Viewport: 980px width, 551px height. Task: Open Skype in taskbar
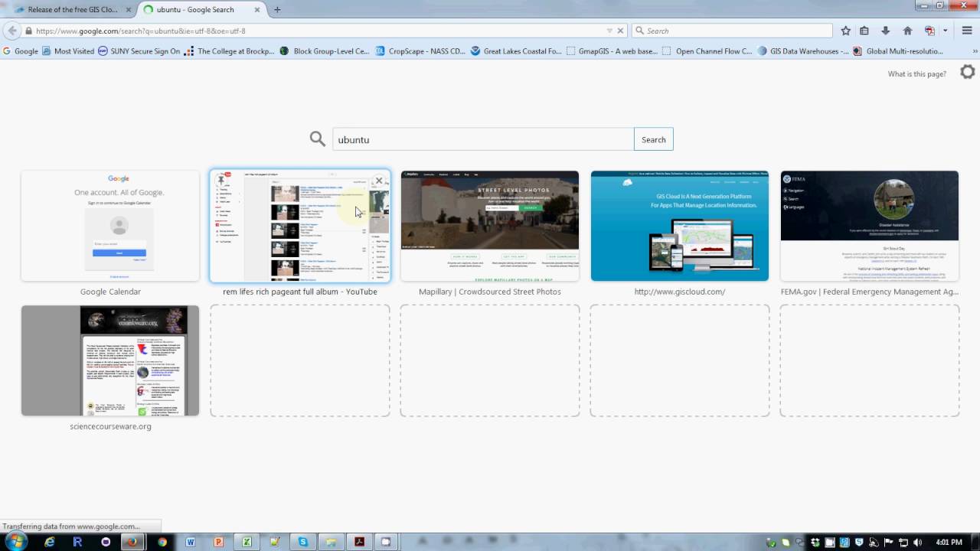pyautogui.click(x=303, y=542)
